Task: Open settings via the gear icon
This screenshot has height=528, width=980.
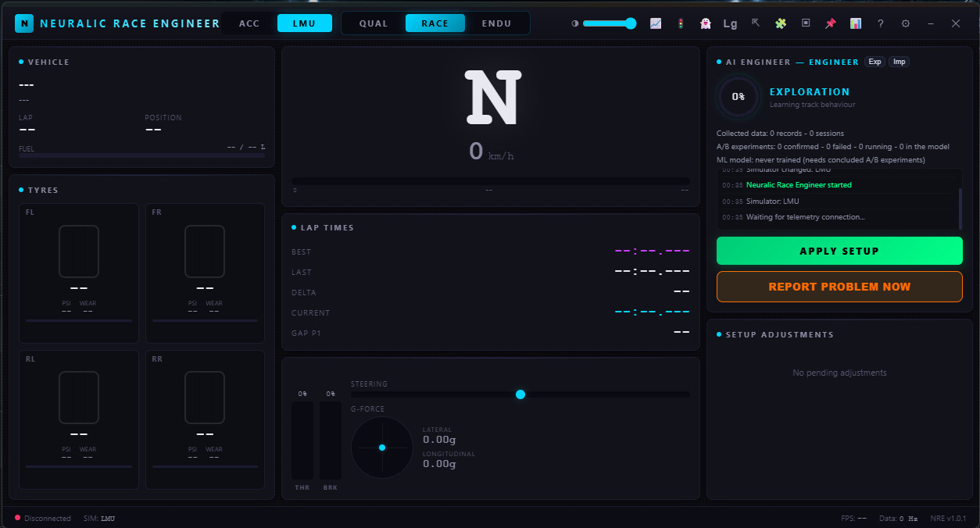Action: [x=906, y=23]
